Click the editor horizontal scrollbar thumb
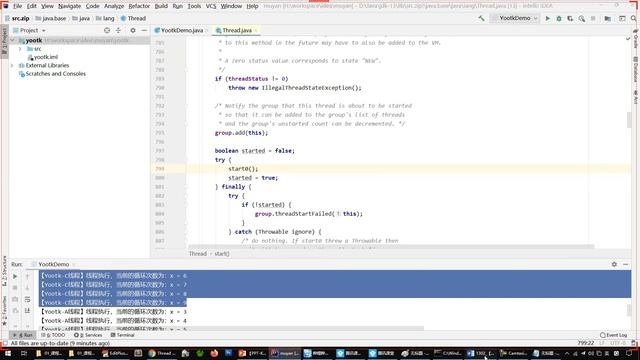 (x=391, y=247)
